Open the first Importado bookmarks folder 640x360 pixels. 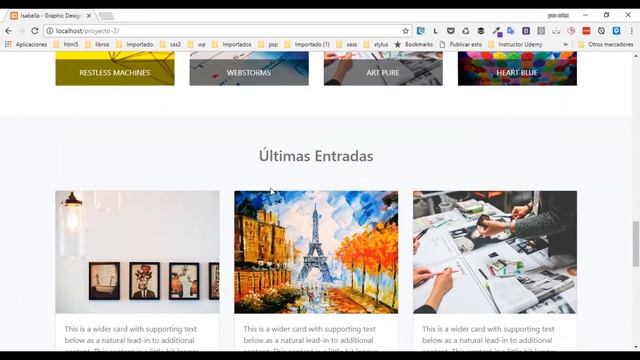coord(135,44)
